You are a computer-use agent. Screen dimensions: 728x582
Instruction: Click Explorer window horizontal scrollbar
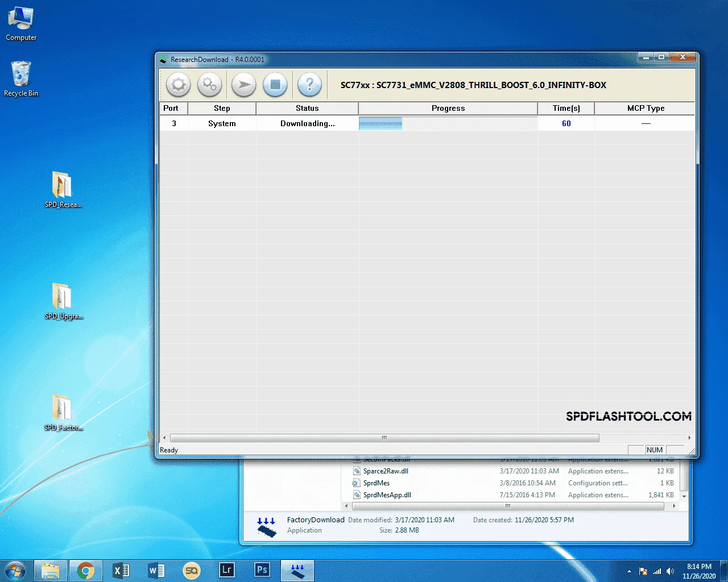tap(508, 506)
